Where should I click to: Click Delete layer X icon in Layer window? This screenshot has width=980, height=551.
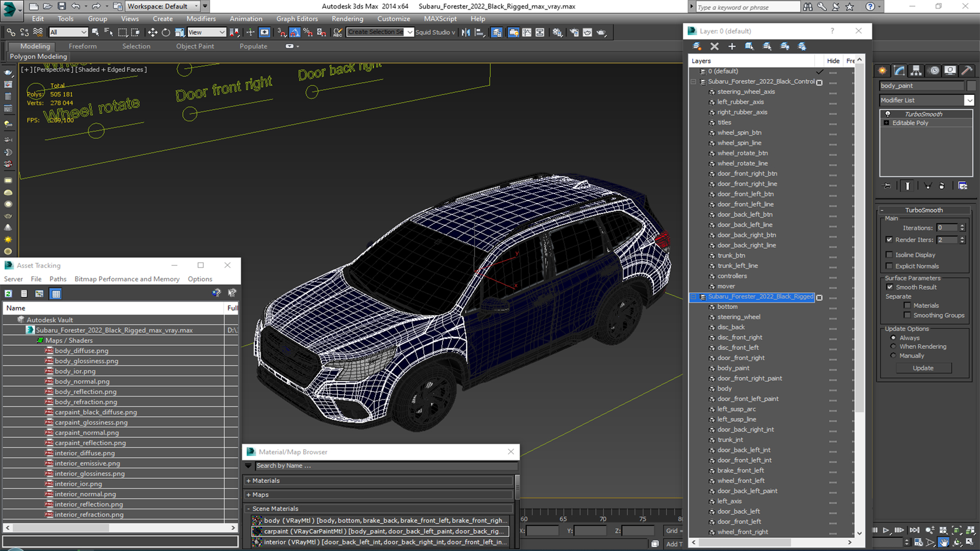[x=714, y=46]
